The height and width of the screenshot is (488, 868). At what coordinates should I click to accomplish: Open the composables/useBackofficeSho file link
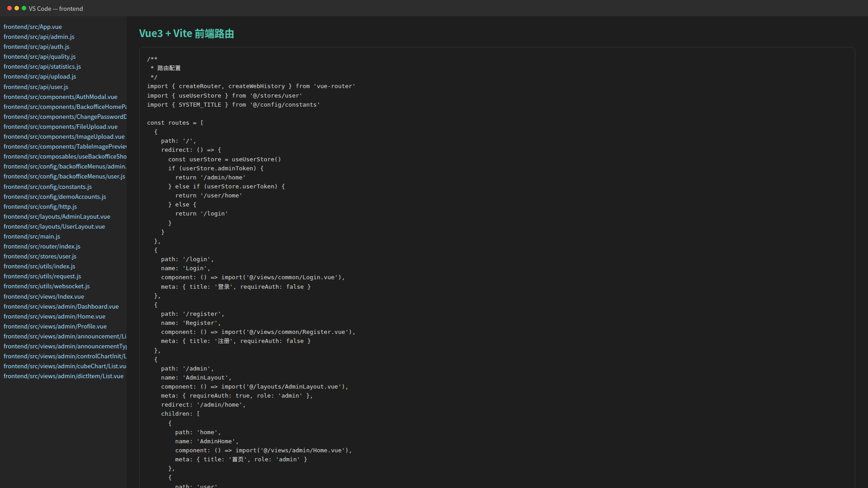pyautogui.click(x=65, y=156)
